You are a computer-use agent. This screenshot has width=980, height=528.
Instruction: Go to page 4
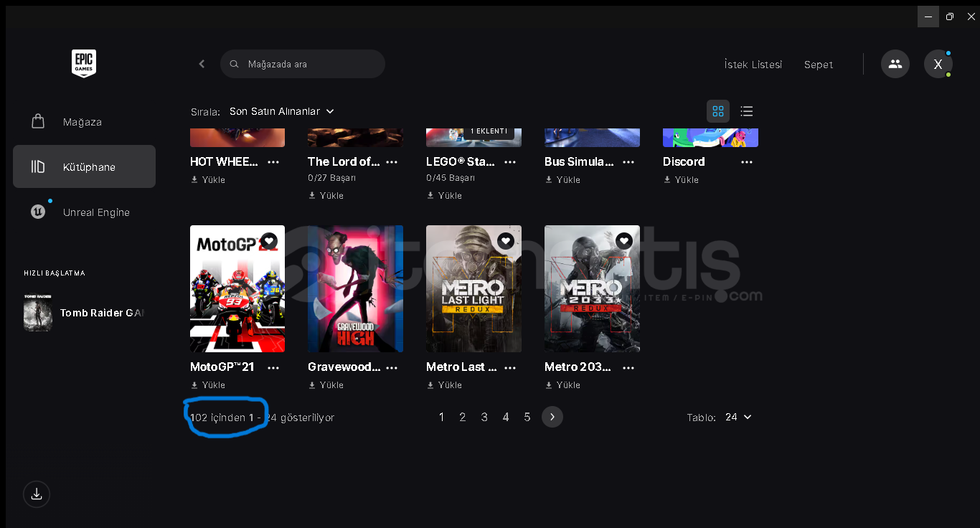click(x=506, y=417)
